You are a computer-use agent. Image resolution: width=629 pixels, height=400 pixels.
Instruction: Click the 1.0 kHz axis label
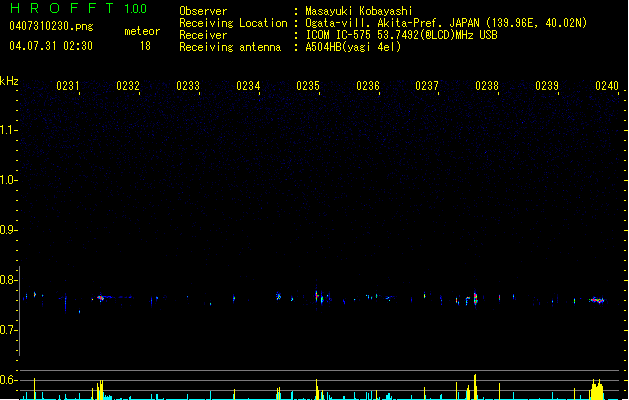click(8, 180)
